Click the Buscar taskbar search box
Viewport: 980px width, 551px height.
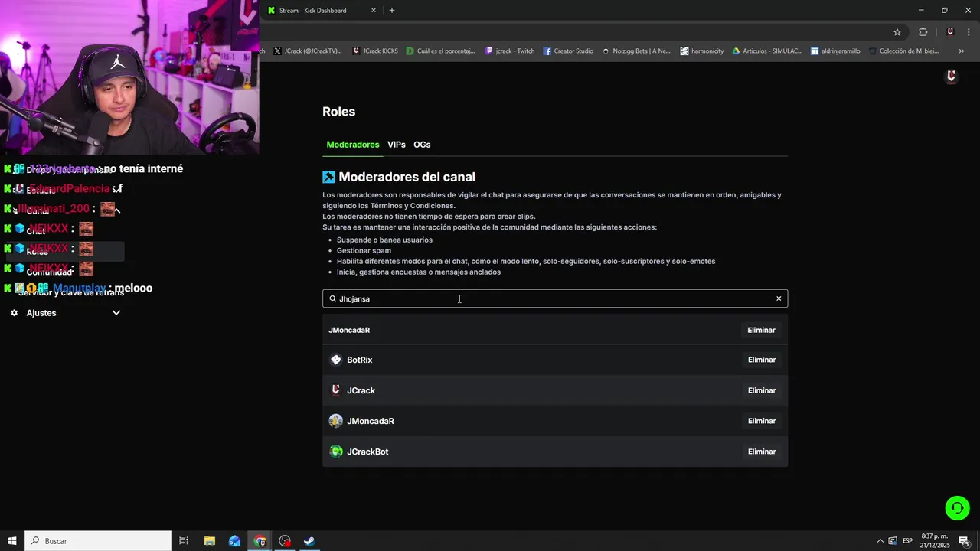[x=98, y=541]
